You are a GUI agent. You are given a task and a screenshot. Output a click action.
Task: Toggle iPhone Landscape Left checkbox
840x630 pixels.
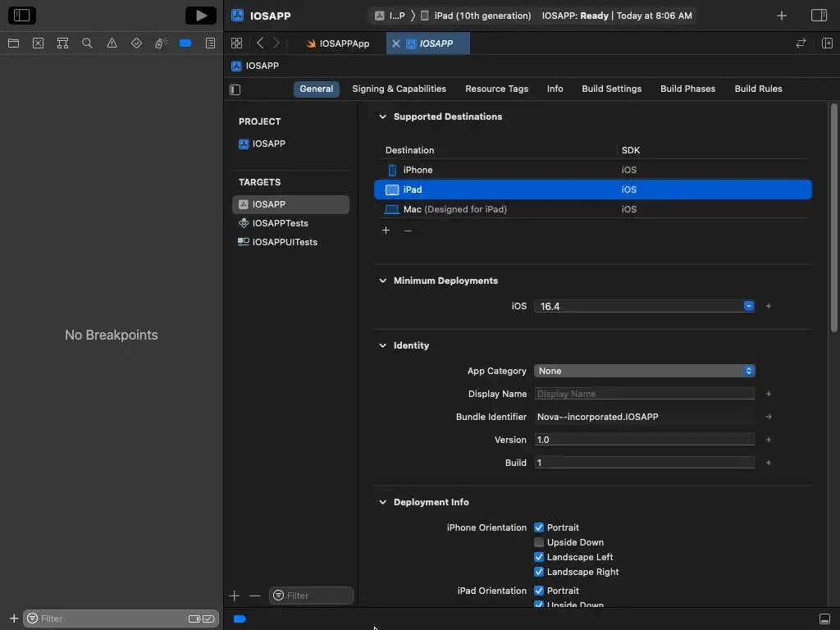click(539, 557)
